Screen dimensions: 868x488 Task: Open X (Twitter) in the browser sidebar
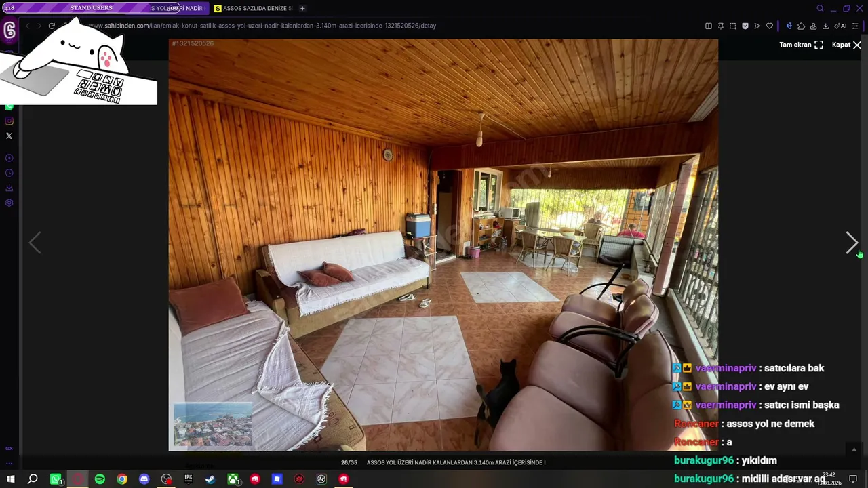9,136
